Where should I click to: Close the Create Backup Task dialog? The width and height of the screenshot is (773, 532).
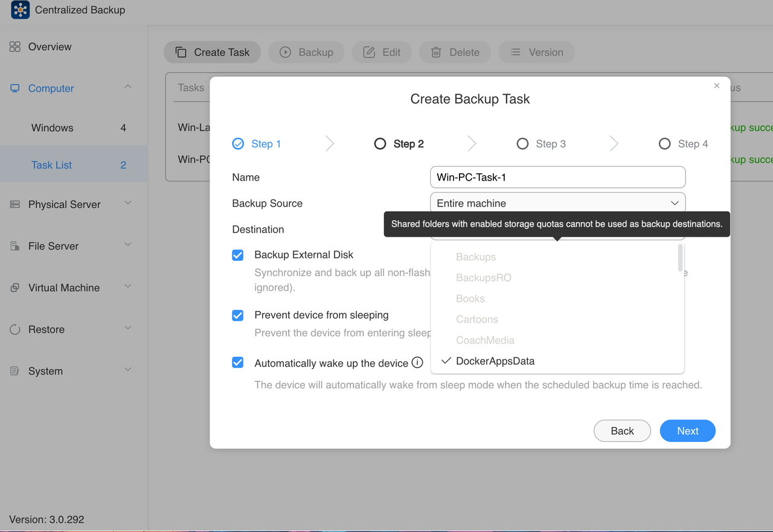pos(717,86)
